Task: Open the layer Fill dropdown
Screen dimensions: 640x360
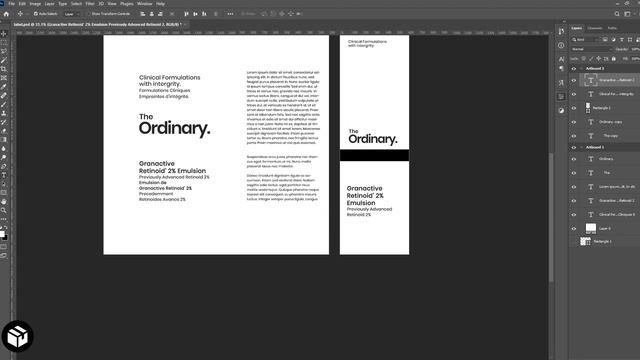Action: (x=635, y=59)
